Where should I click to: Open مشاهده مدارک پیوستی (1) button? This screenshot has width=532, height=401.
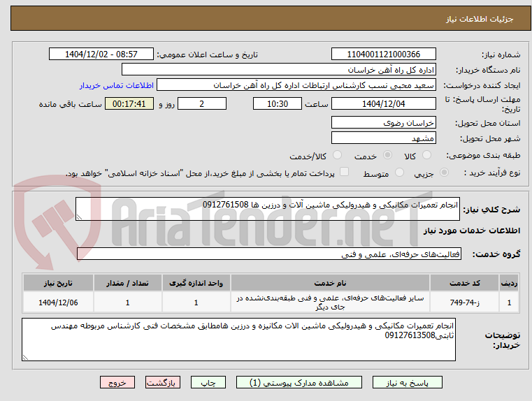(299, 382)
